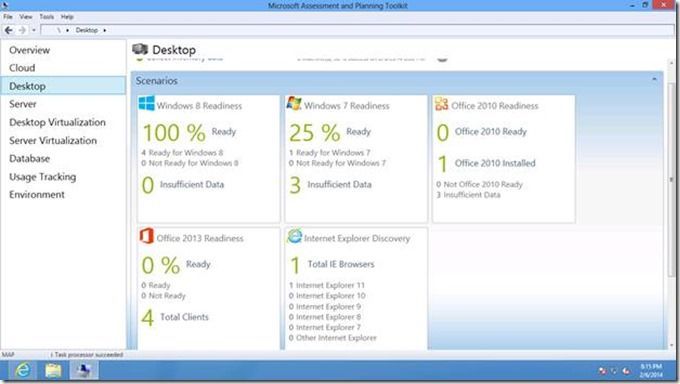Select Server in the sidebar
Viewport: 680px width, 384px height.
click(63, 104)
